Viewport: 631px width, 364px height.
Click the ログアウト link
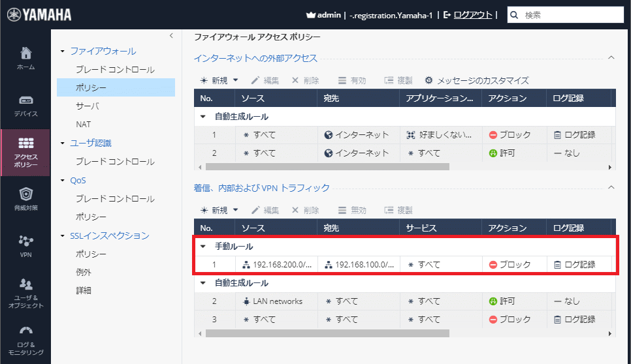[472, 14]
